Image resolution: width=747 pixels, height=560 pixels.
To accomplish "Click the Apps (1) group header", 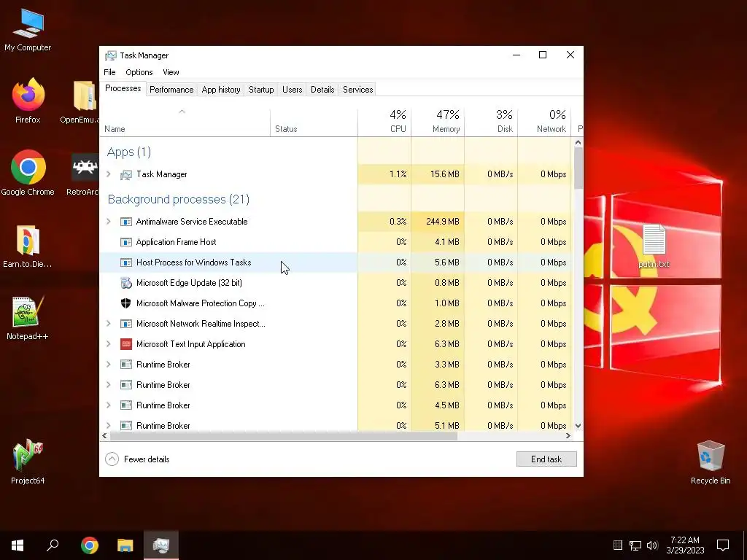I will (129, 152).
